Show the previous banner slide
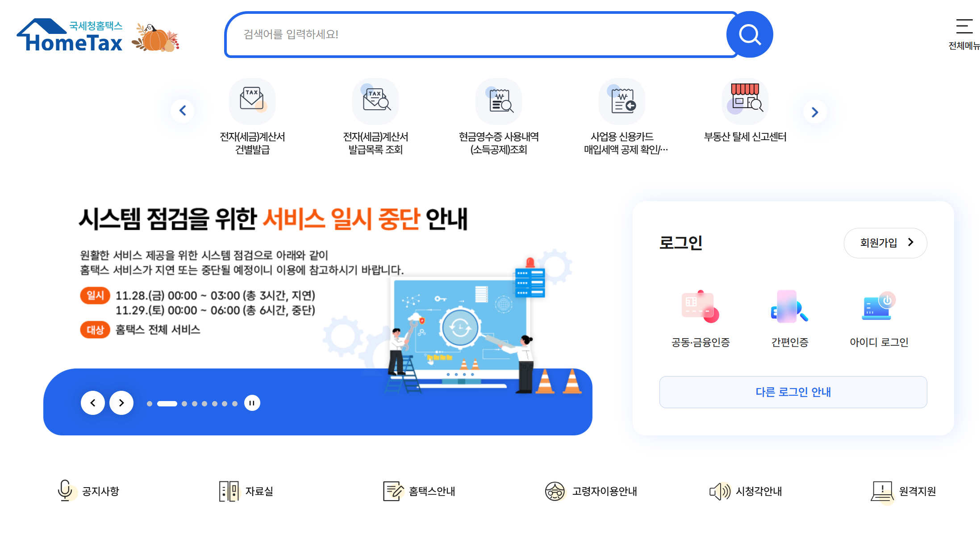The width and height of the screenshot is (980, 534). click(x=93, y=403)
